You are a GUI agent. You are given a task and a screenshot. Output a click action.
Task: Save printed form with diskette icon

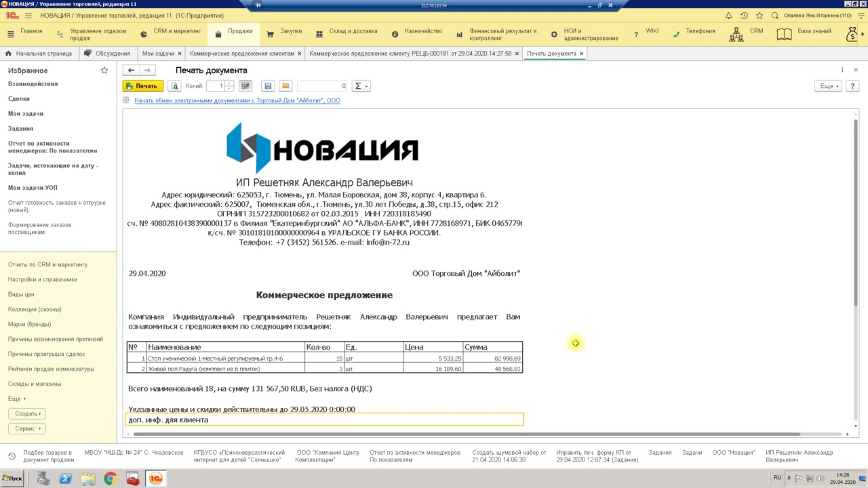268,86
